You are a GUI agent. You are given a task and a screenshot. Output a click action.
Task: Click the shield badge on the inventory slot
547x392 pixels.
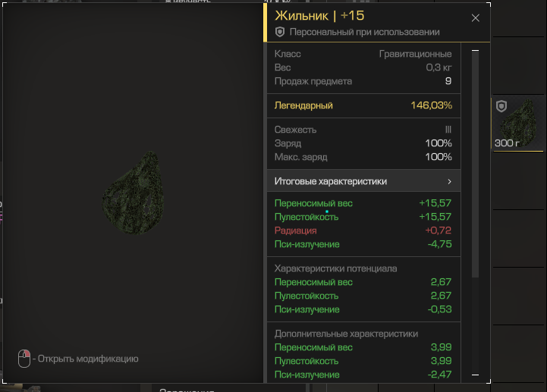[501, 108]
